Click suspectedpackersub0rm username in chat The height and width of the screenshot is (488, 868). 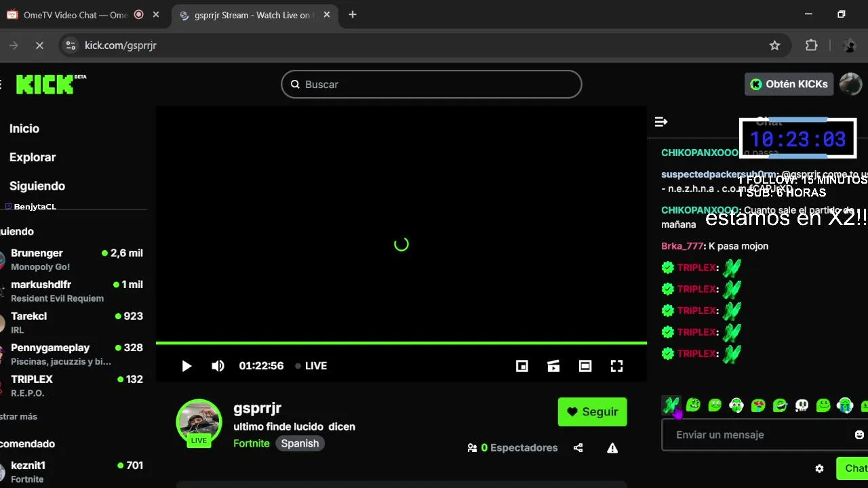click(719, 174)
